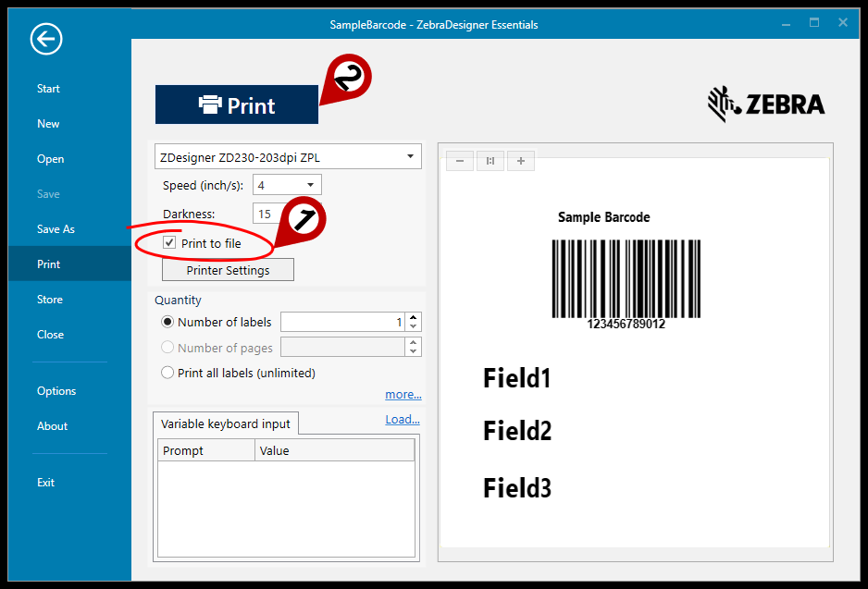The width and height of the screenshot is (868, 589).
Task: Click the Number of labels input field
Action: pos(341,322)
